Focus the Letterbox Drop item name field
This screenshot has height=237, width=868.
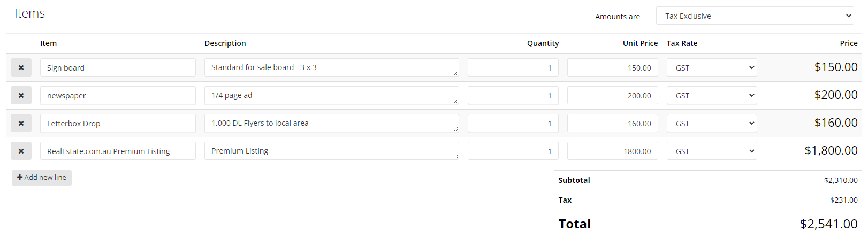click(x=118, y=124)
